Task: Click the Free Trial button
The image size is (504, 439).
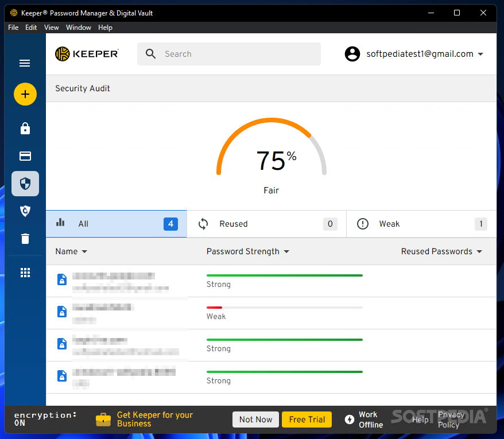Action: [307, 419]
